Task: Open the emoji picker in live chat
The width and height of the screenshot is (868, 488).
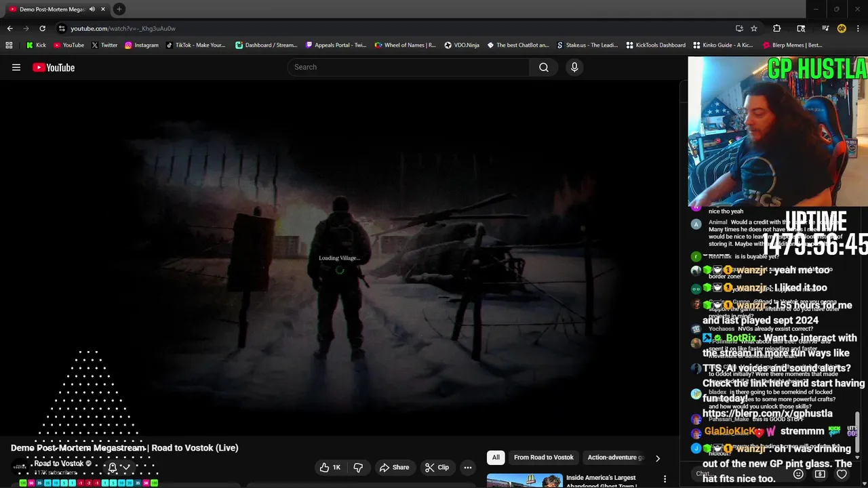Action: 798,474
